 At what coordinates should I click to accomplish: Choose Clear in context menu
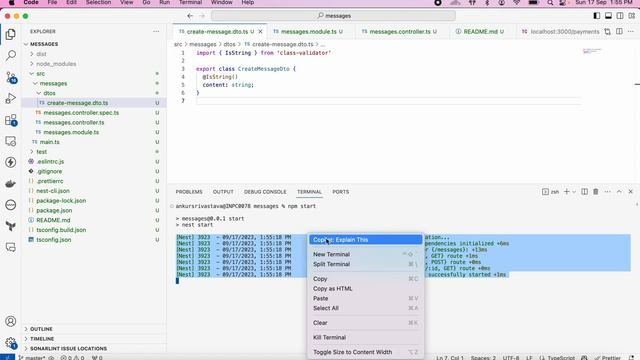coord(365,323)
